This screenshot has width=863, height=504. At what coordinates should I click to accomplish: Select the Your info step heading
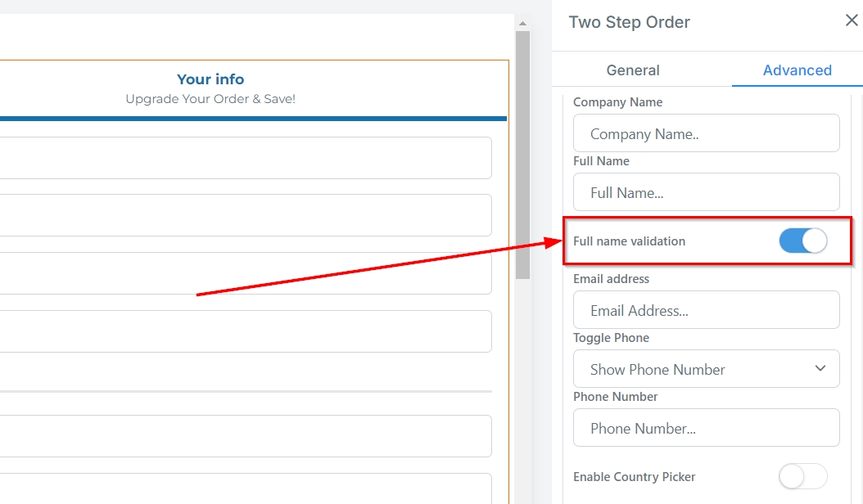click(x=210, y=79)
